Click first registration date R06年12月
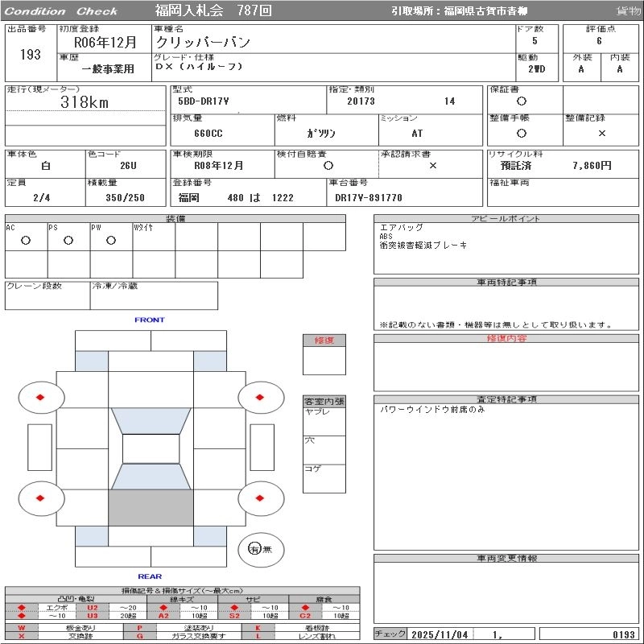 pyautogui.click(x=105, y=43)
